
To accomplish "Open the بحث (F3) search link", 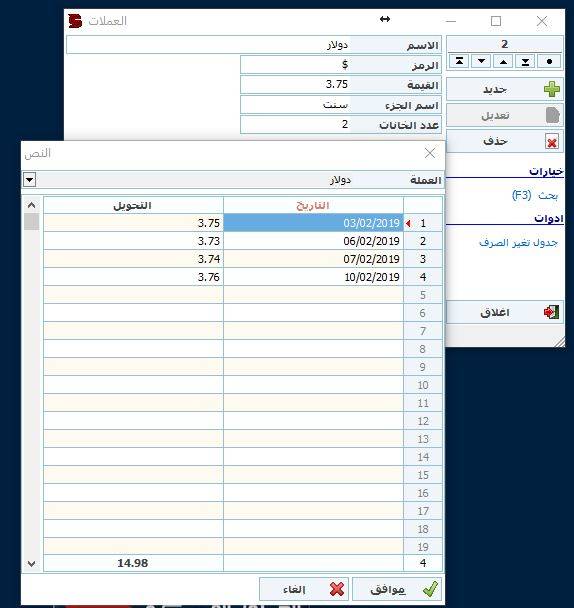I will point(535,195).
